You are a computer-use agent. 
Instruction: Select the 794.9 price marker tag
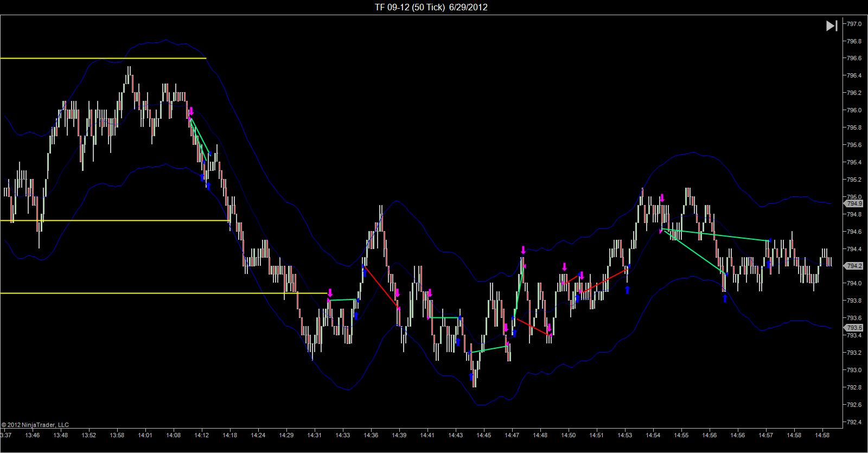tap(854, 204)
